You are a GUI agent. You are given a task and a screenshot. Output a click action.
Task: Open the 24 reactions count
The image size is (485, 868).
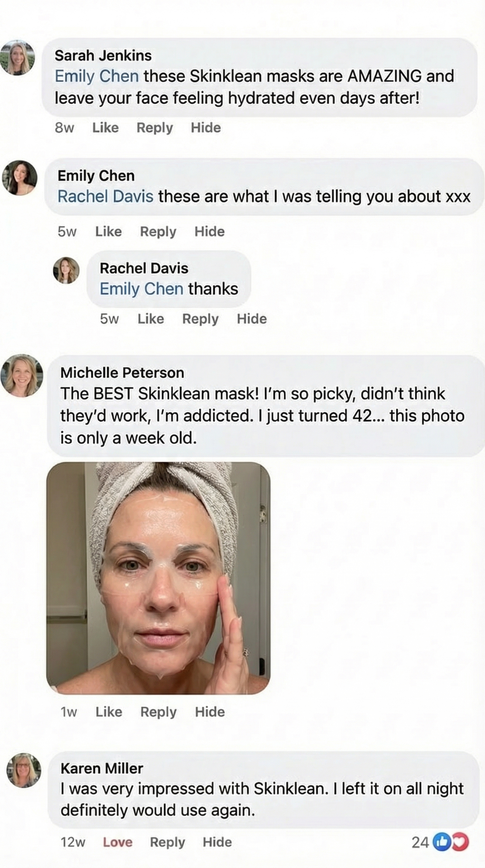click(x=420, y=842)
